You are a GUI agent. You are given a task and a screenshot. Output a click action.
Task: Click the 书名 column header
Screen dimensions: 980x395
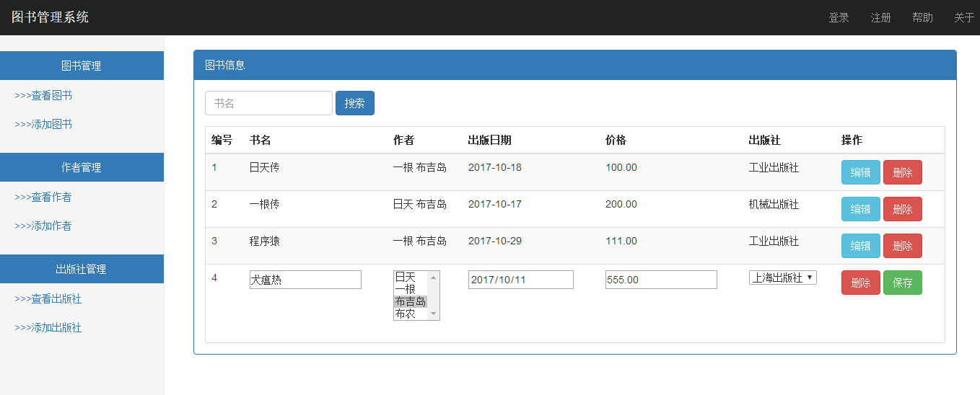tap(261, 140)
